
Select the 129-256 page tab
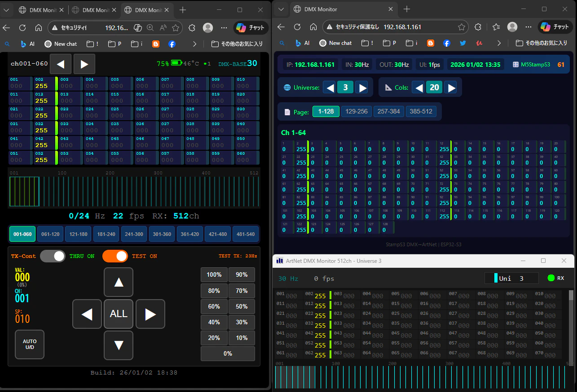[357, 111]
